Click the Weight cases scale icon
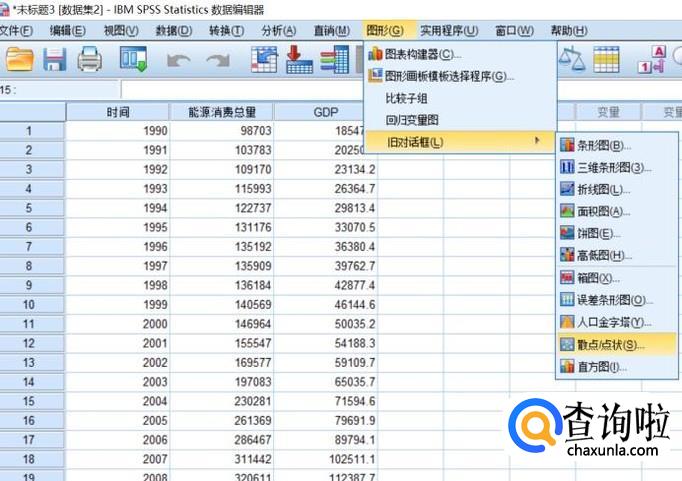Viewport: 682px width, 481px height. click(x=572, y=59)
